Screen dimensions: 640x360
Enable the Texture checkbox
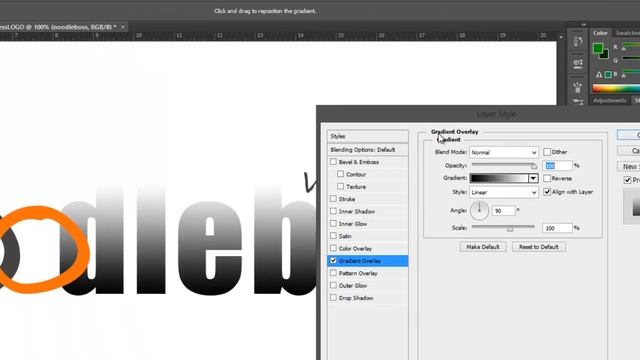coord(340,186)
